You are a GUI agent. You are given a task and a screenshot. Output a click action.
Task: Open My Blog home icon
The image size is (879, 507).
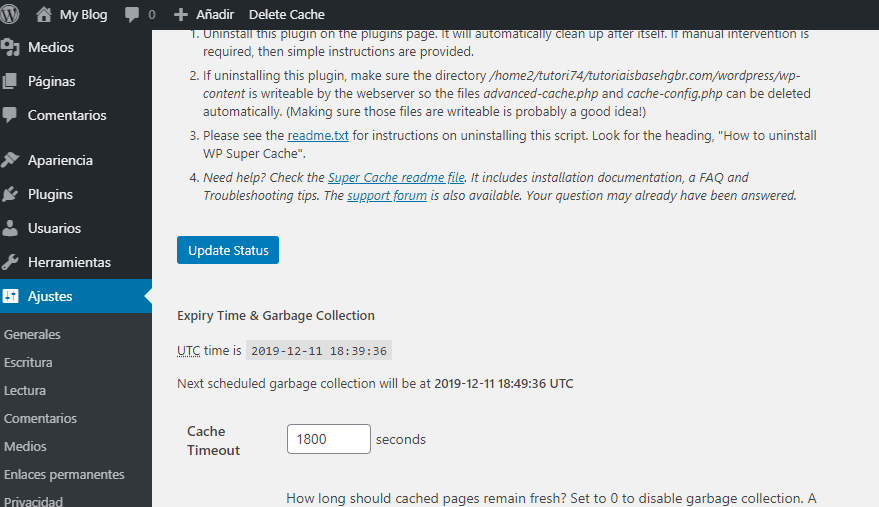(44, 14)
